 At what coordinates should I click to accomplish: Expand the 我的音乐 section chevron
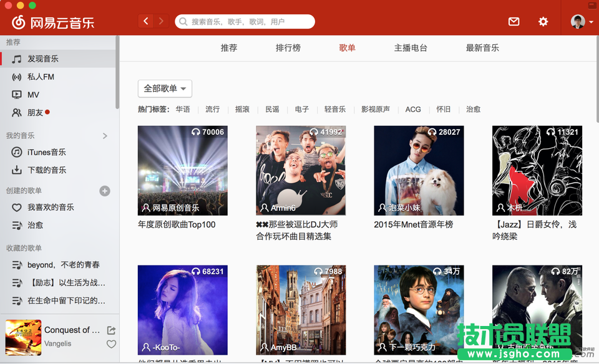tap(104, 135)
